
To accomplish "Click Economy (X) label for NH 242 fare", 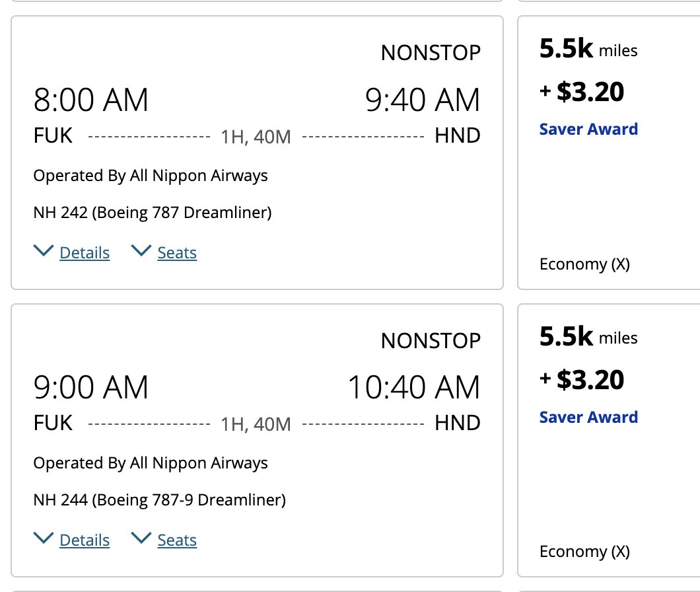I will (584, 264).
